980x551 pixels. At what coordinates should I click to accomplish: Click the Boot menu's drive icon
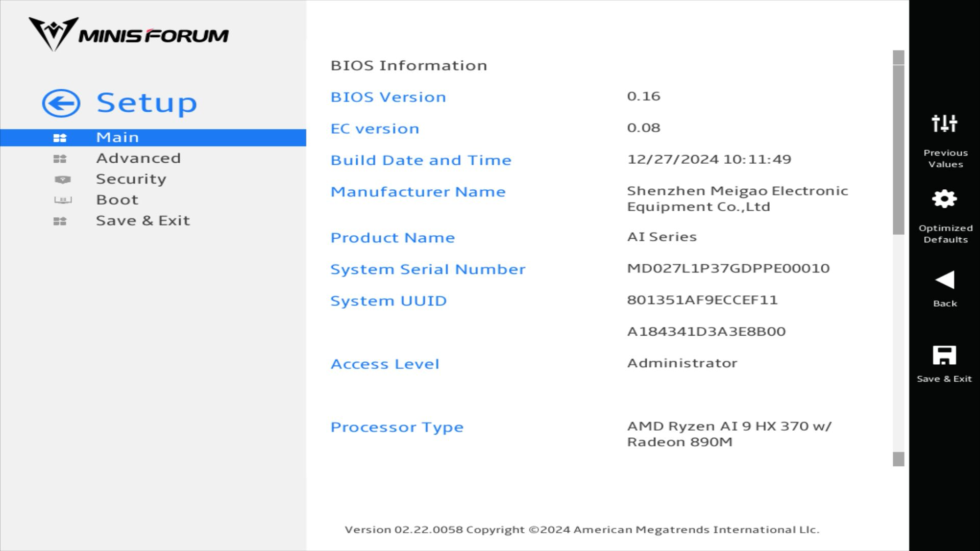coord(63,200)
